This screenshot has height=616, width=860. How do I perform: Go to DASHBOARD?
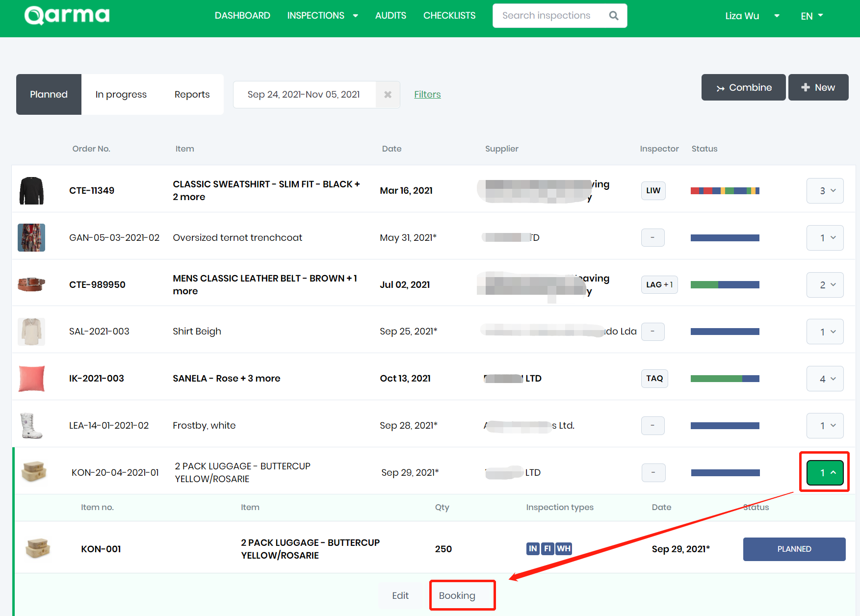click(242, 16)
